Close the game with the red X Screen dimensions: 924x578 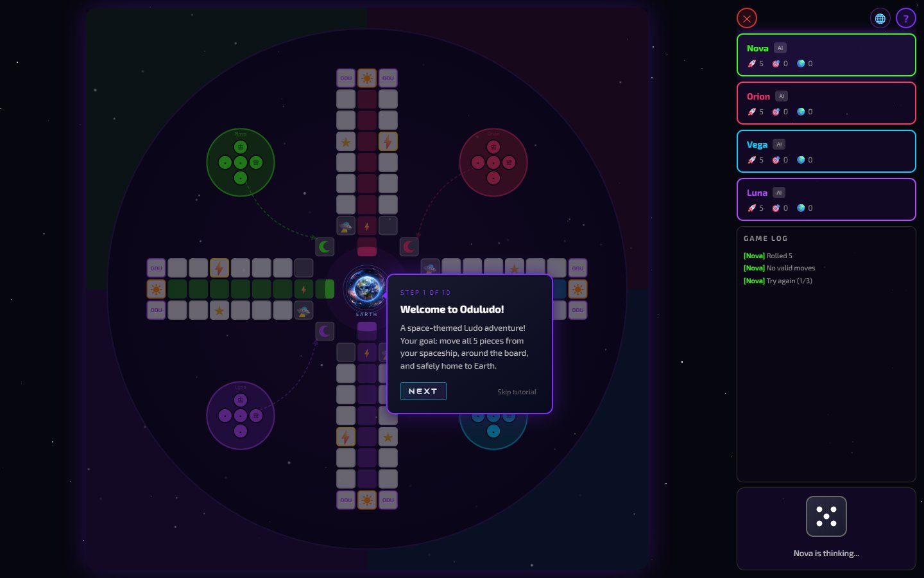coord(747,19)
